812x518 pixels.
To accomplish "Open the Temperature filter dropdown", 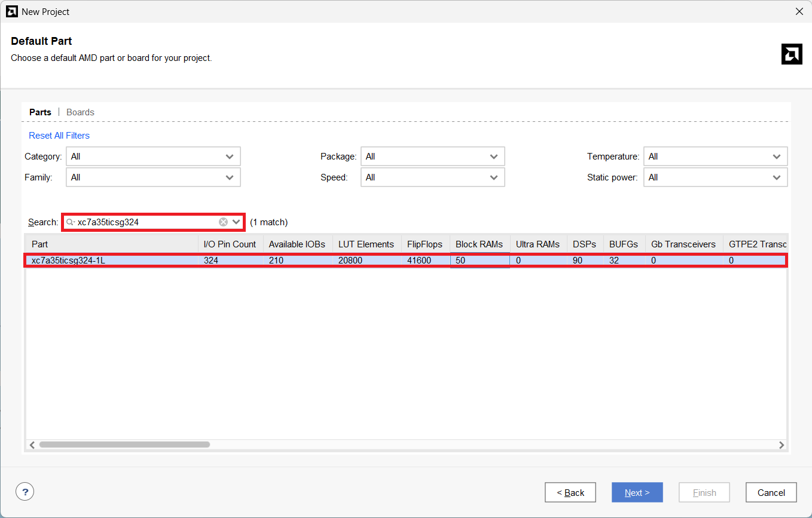I will pos(715,157).
